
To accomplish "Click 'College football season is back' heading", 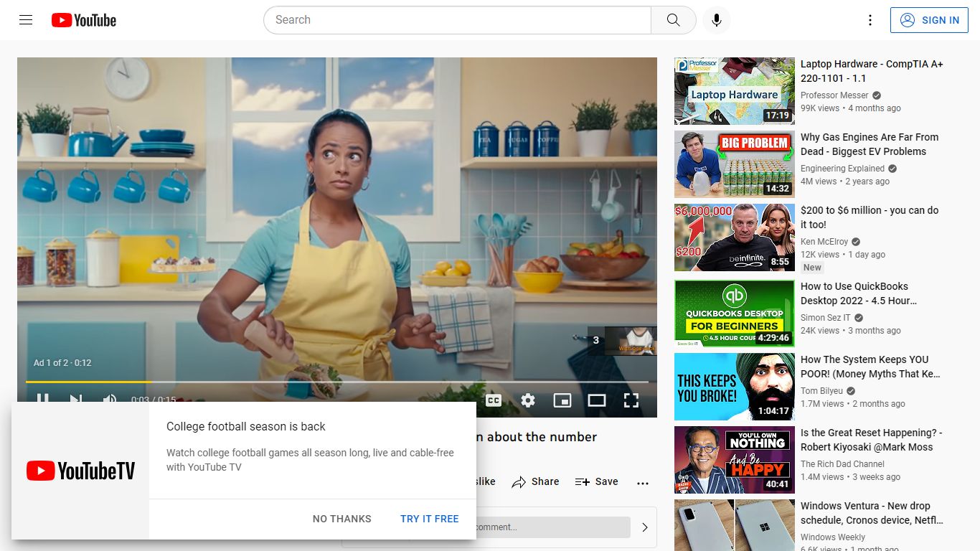I will pos(246,427).
